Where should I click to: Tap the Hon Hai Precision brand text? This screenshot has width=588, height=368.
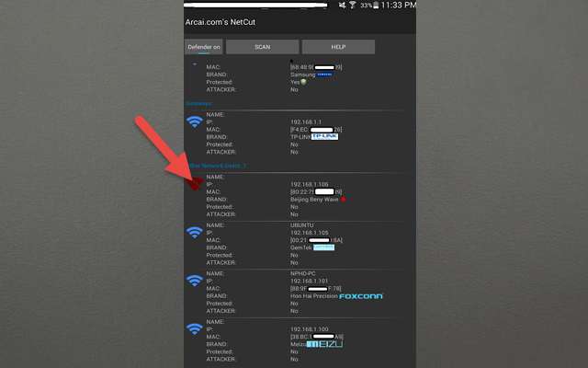[314, 296]
